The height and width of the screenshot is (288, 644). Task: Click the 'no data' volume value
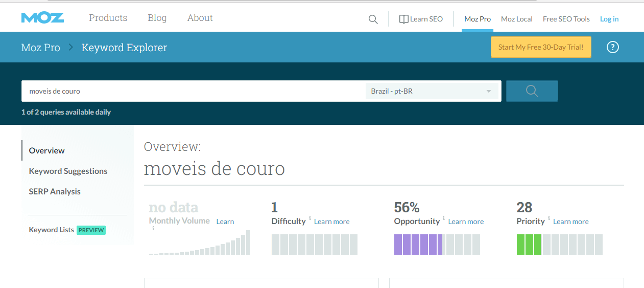(174, 207)
